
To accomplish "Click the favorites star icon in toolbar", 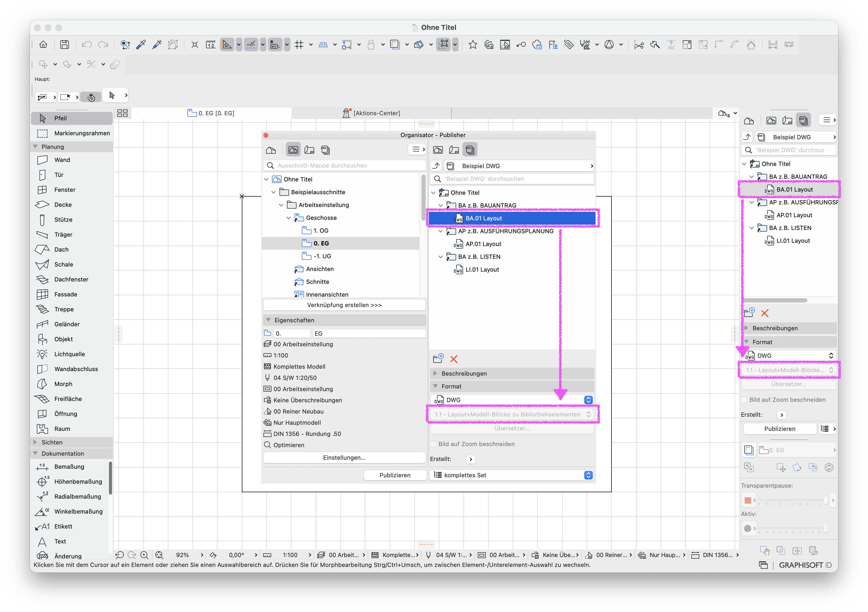I will click(x=472, y=45).
